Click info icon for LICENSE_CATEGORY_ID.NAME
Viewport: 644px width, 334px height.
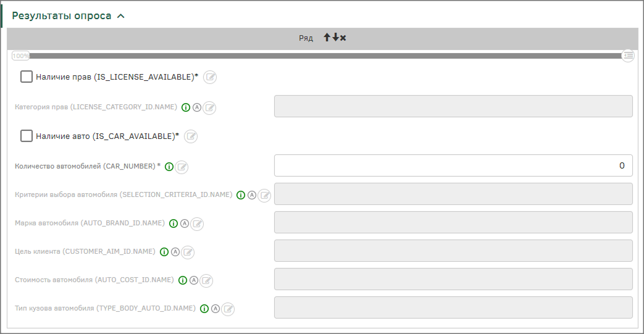click(185, 107)
